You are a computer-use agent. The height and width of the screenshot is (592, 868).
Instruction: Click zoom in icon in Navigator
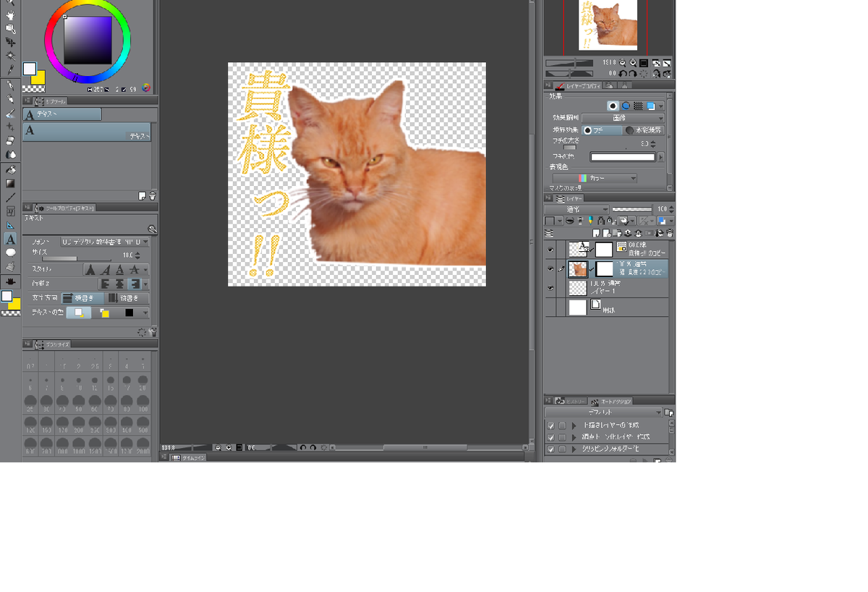[x=633, y=63]
